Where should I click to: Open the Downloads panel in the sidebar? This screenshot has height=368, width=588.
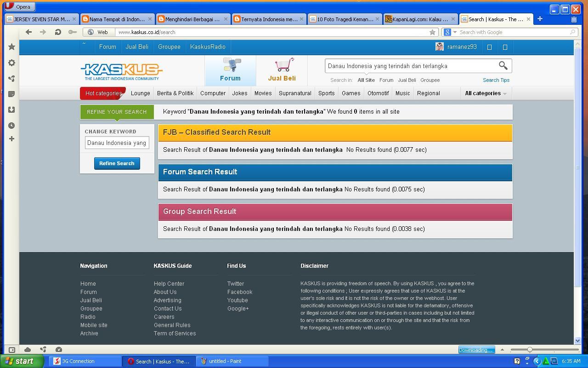click(12, 109)
